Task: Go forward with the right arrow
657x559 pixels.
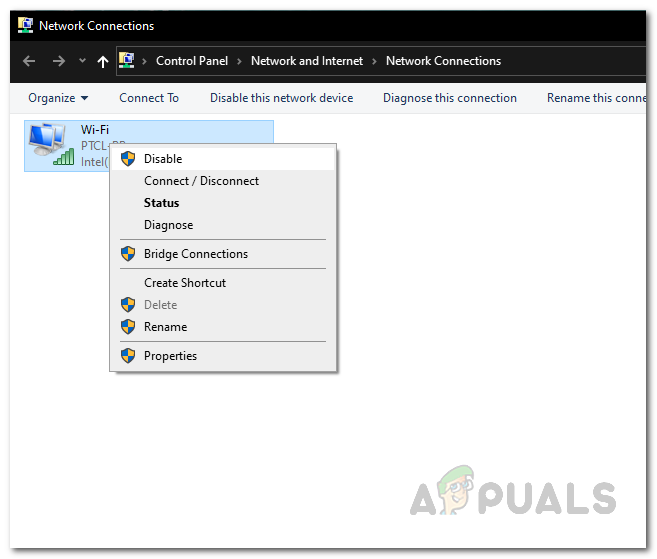Action: pos(59,61)
